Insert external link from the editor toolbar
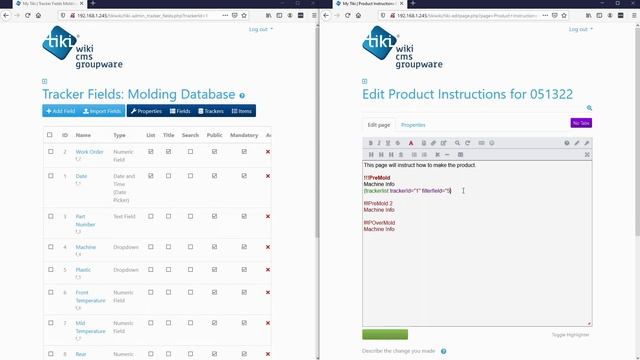This screenshot has width=640, height=360. [444, 143]
